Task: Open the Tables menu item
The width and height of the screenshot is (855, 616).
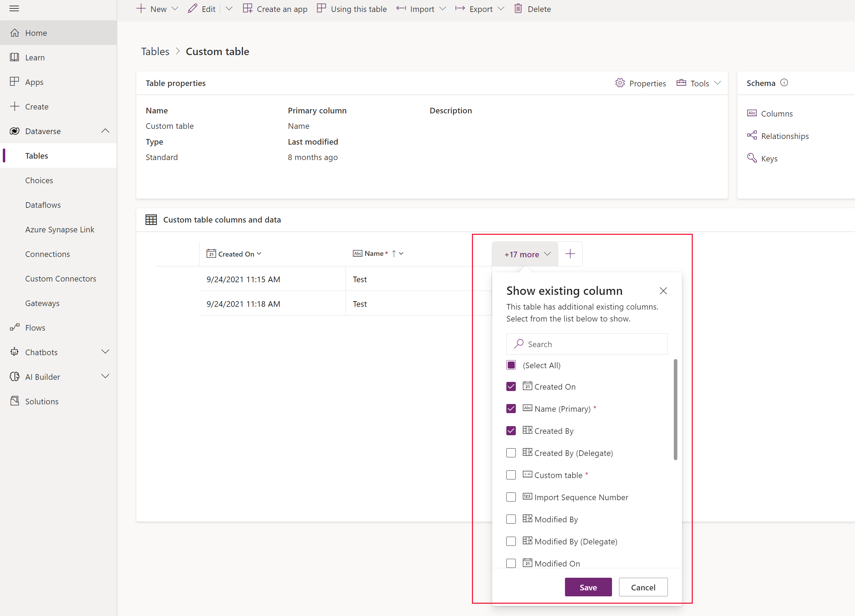Action: click(36, 155)
